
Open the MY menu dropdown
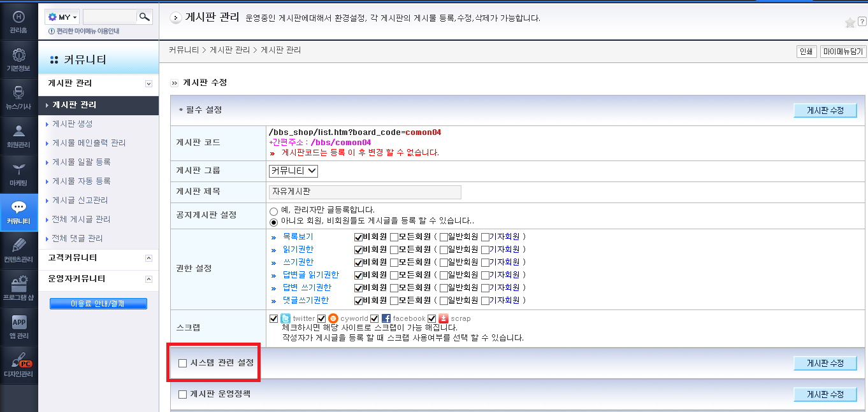[x=62, y=17]
